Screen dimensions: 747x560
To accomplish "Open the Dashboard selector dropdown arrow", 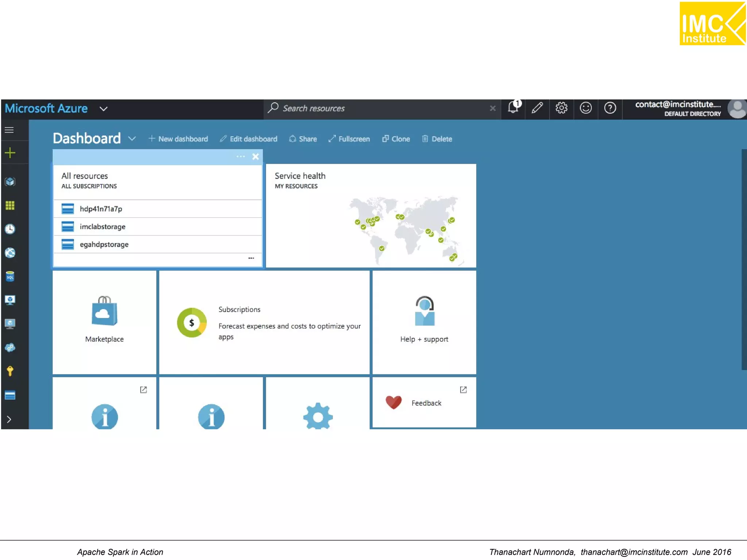I will click(x=132, y=139).
